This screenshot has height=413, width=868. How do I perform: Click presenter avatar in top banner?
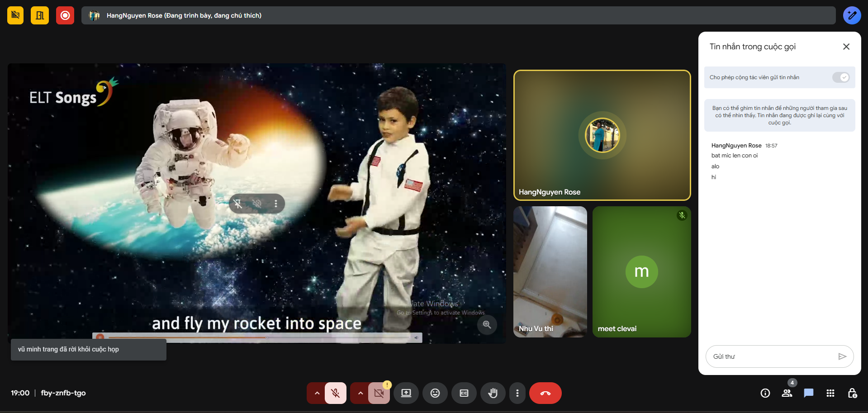(x=94, y=15)
